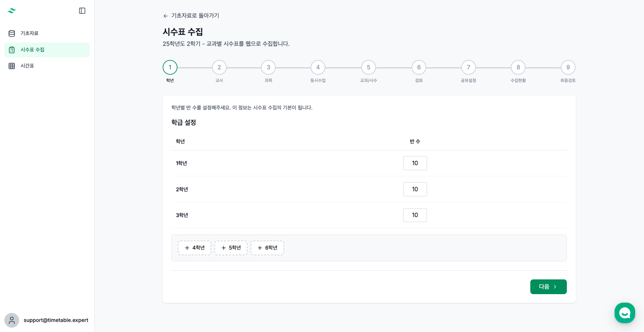Add the 6학년 grade
This screenshot has width=644, height=332.
pos(267,248)
